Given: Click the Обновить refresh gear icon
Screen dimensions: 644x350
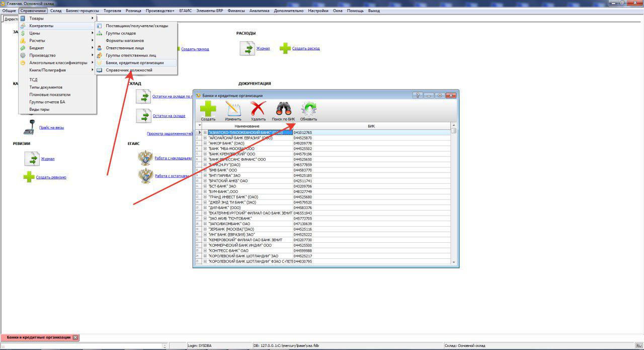Looking at the screenshot, I should coord(308,109).
